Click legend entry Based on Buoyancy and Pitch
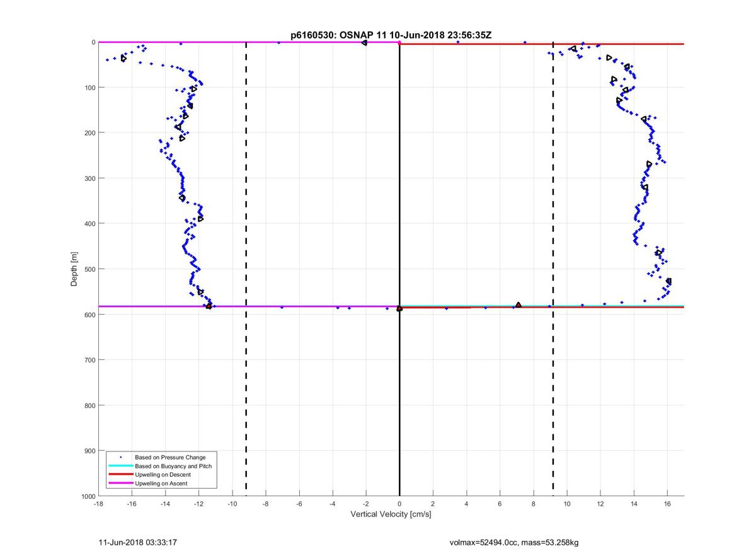Screen dimensions: 756x558 point(173,466)
